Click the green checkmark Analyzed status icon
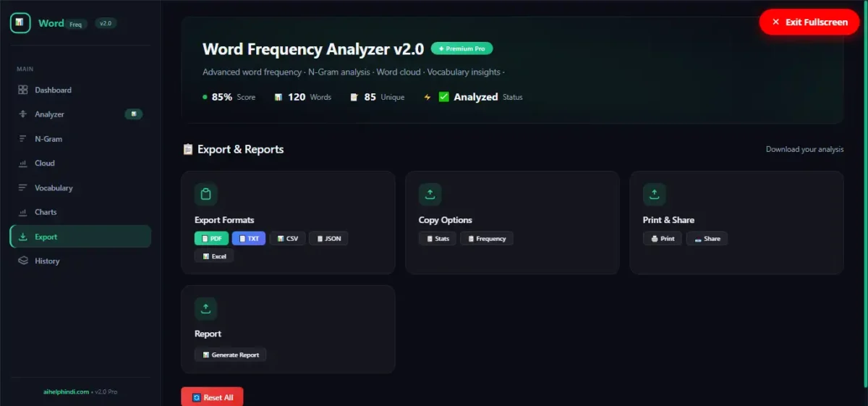The height and width of the screenshot is (406, 868). point(444,97)
